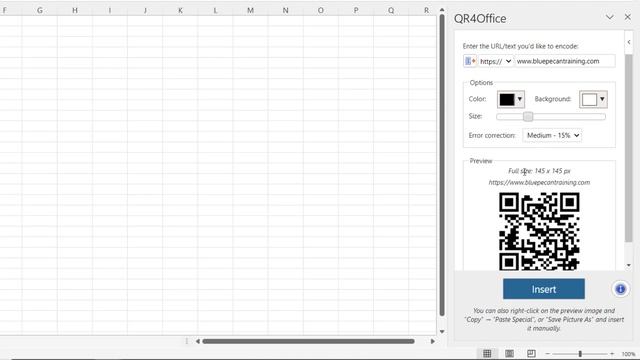Select column I header

click(110, 11)
